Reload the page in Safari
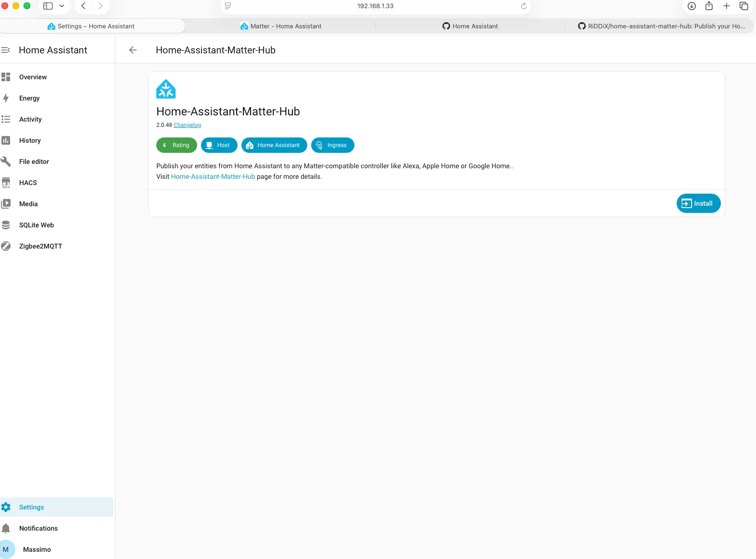The height and width of the screenshot is (559, 756). coord(524,6)
